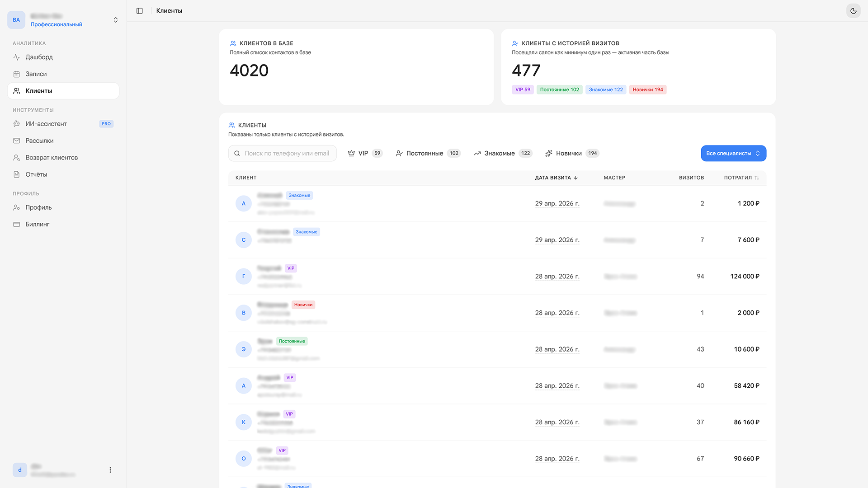The height and width of the screenshot is (488, 868).
Task: Click the ИИ-ассистент bot icon
Action: [17, 124]
